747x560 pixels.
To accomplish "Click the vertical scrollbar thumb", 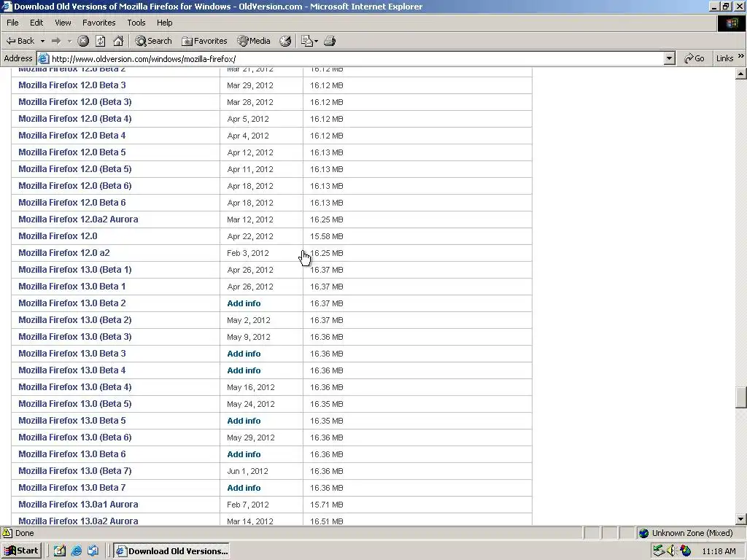I will tap(741, 397).
